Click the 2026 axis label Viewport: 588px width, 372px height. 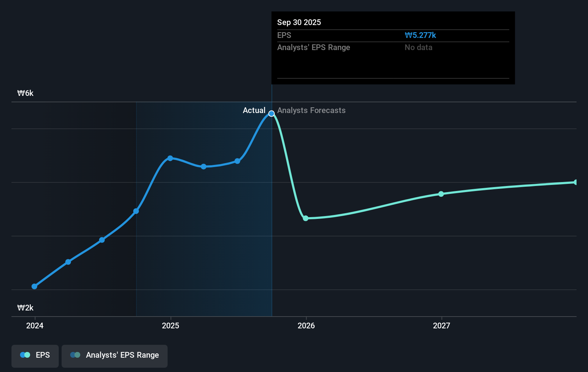pyautogui.click(x=306, y=326)
